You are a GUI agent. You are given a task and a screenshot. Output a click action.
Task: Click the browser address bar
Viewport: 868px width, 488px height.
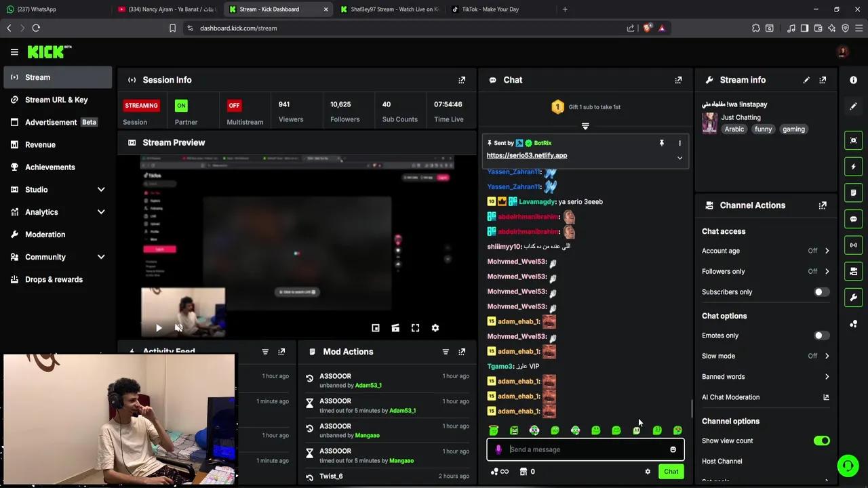[407, 28]
